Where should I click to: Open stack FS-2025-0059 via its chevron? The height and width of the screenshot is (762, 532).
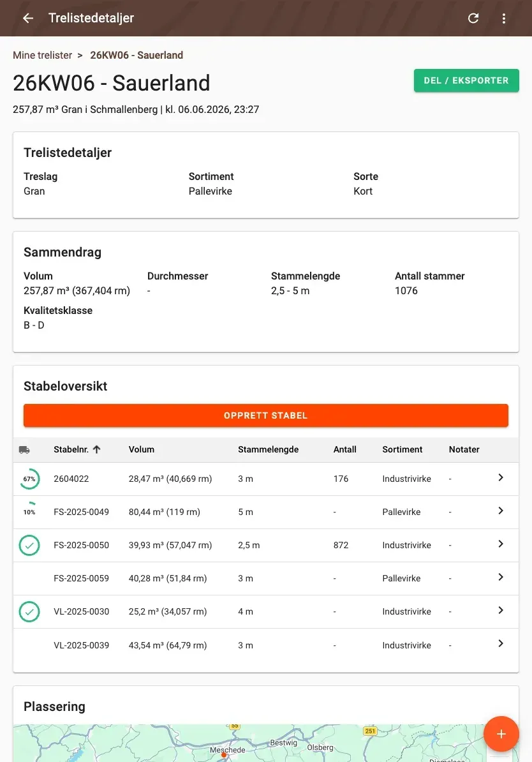500,577
